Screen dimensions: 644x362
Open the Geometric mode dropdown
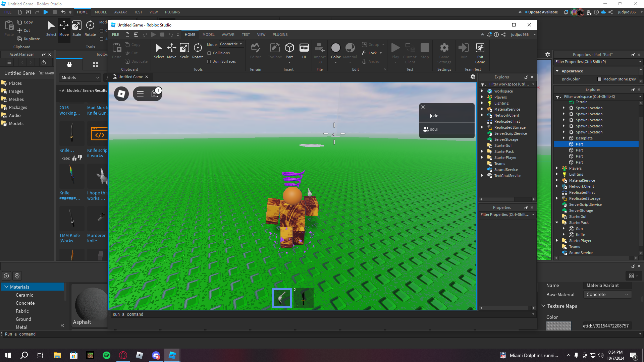231,44
